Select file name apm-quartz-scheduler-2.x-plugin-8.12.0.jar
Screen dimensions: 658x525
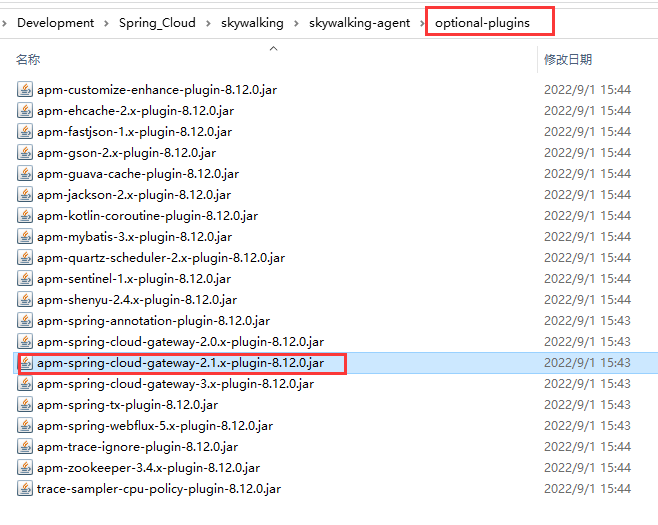[161, 258]
